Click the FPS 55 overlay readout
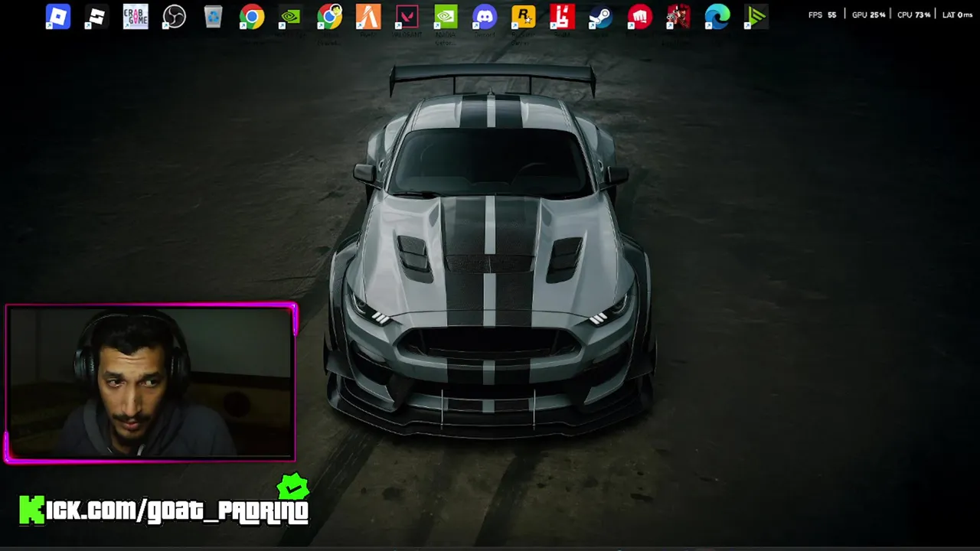 (822, 15)
